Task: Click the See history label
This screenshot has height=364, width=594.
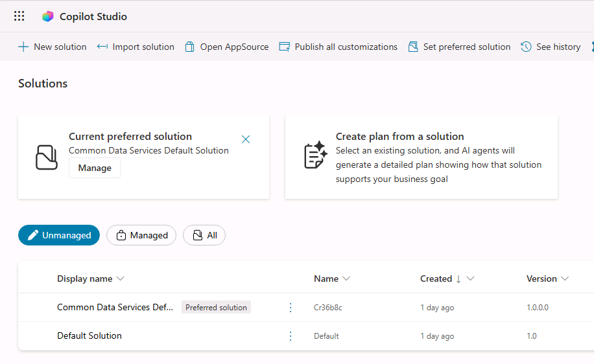Action: click(558, 47)
